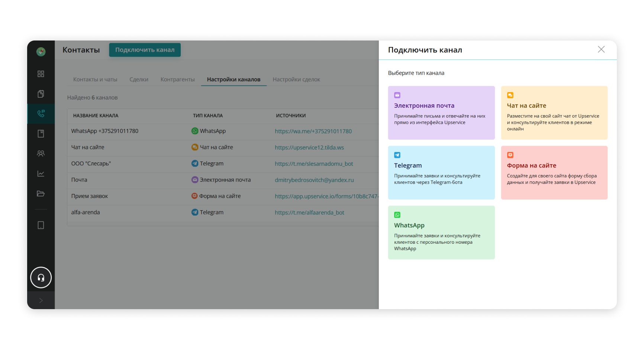The height and width of the screenshot is (350, 644).
Task: Select the Почта channel name
Action: pyautogui.click(x=79, y=180)
